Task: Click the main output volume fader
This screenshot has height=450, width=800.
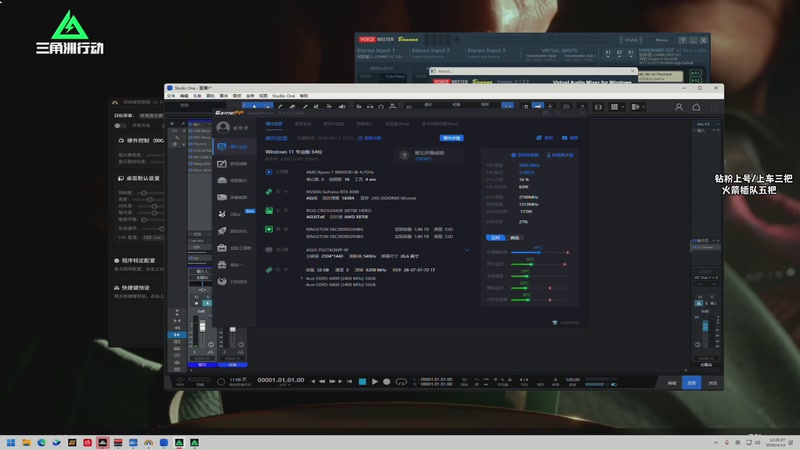Action: [705, 325]
